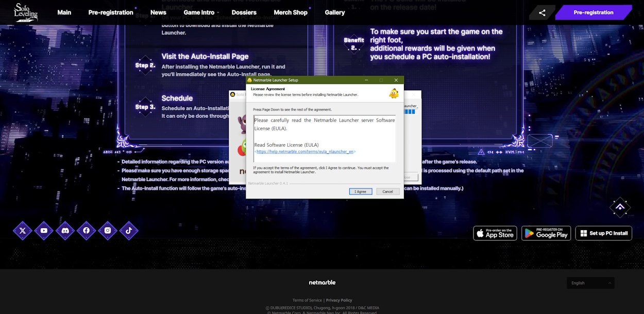Open the Dossiers menu item

pos(244,12)
